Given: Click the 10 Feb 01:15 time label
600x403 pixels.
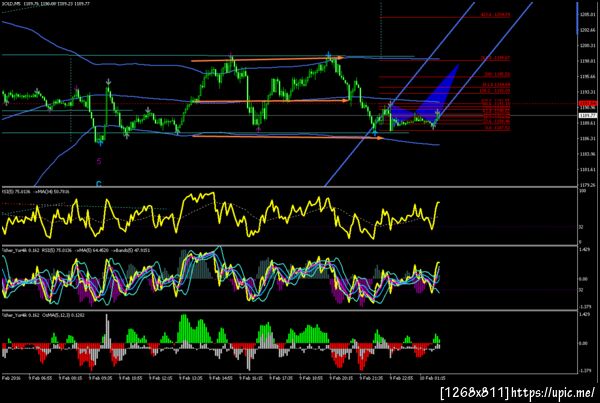Looking at the screenshot, I should 432,378.
